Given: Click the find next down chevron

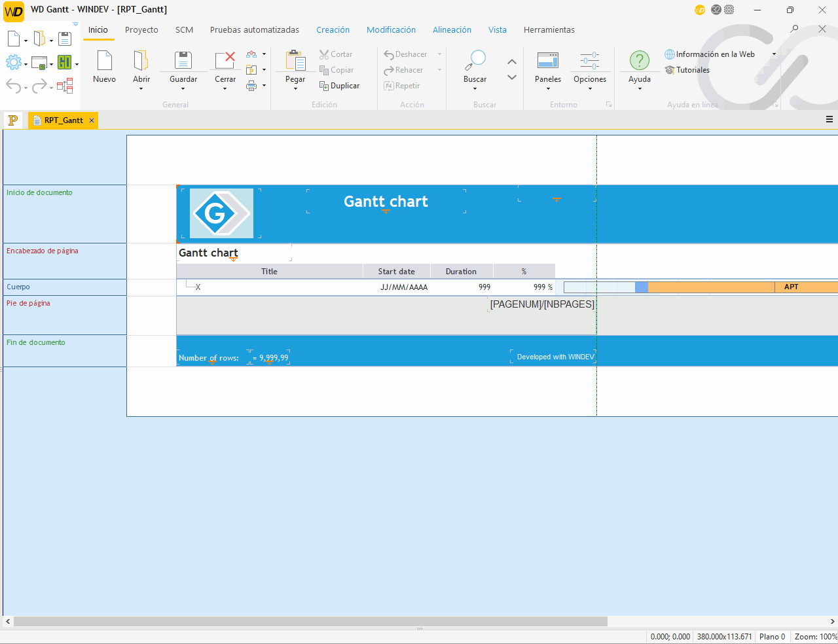Looking at the screenshot, I should click(512, 77).
